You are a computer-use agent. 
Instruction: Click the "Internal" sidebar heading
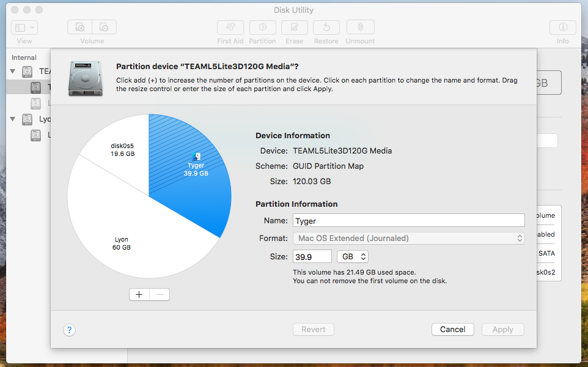[24, 57]
